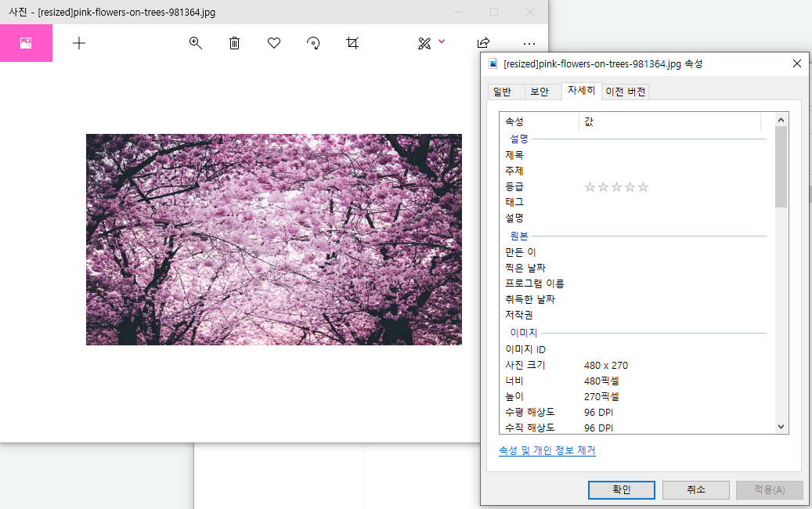The width and height of the screenshot is (812, 509).
Task: Confirm with the 확인 button
Action: click(x=622, y=490)
